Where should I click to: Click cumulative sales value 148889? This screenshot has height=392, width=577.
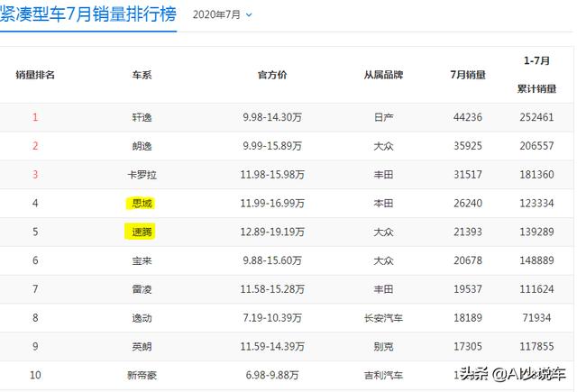[536, 260]
